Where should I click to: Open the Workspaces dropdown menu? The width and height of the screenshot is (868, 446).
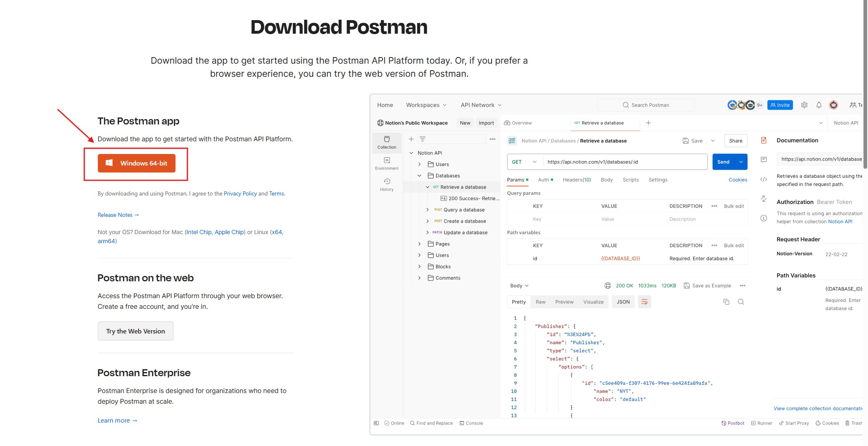pos(426,105)
